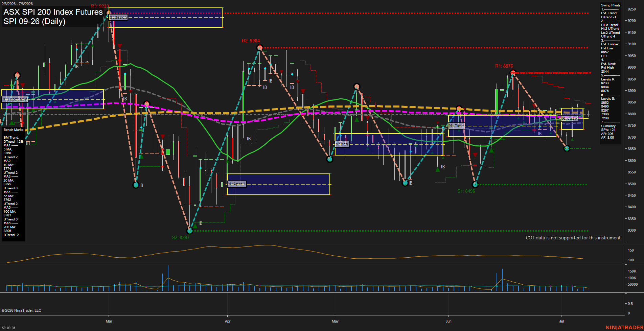644x331 pixels.
Task: Click the Pvt. Trend entry in Swing Pivots
Action: [x=609, y=15]
